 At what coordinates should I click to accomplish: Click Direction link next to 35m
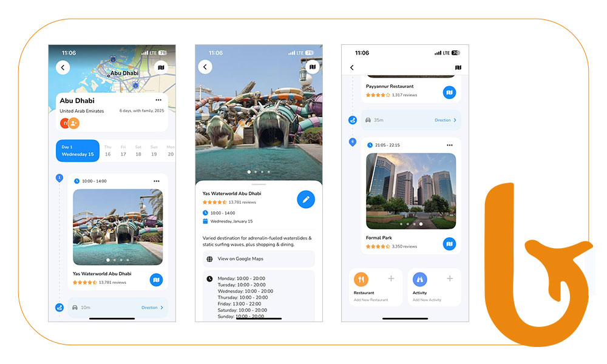pyautogui.click(x=445, y=120)
